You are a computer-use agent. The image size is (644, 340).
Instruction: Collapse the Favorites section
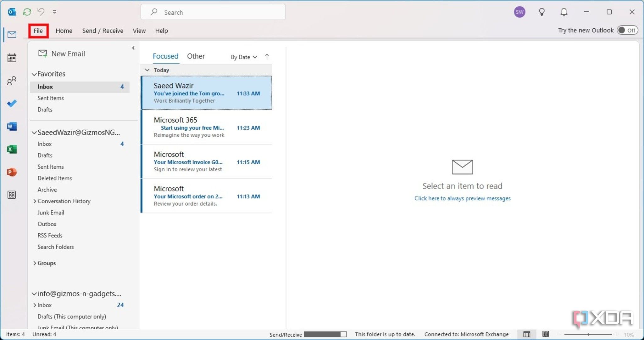(34, 74)
